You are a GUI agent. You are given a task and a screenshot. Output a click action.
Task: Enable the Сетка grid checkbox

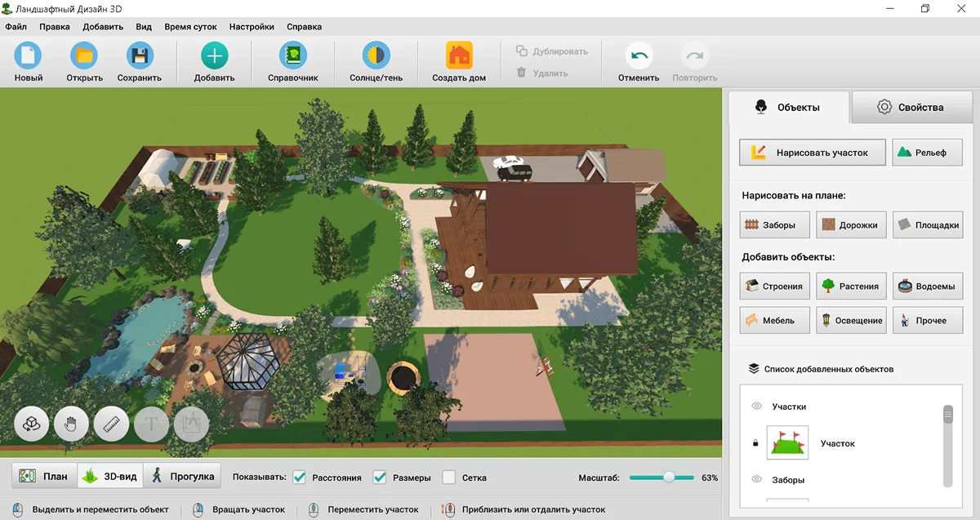click(x=448, y=478)
